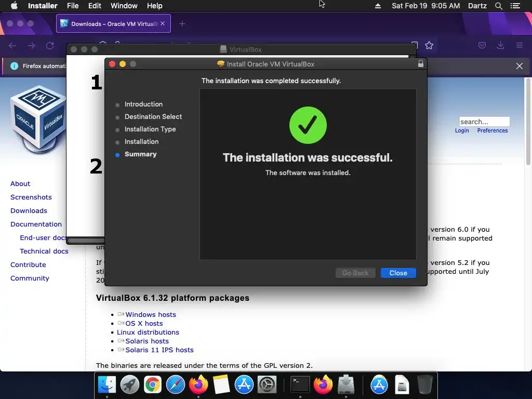Click the VirtualBox disk window horizontal scrollbar

(86, 241)
